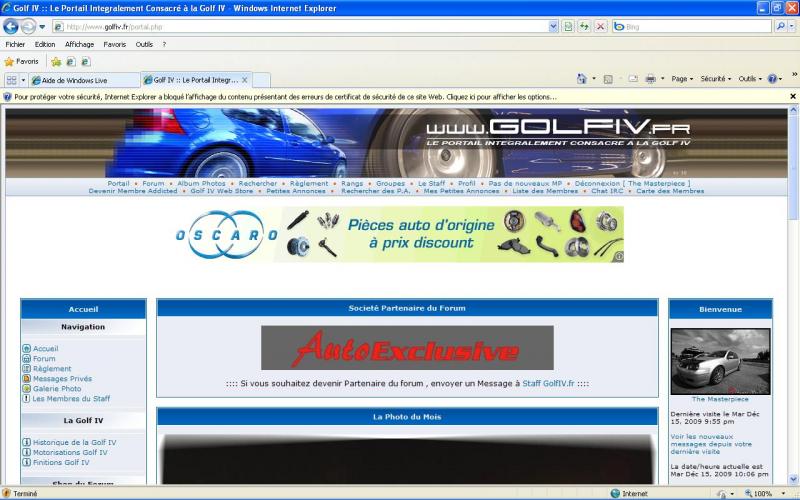Click the Staff GolfIV.fr link
This screenshot has height=500, width=800.
[x=548, y=383]
